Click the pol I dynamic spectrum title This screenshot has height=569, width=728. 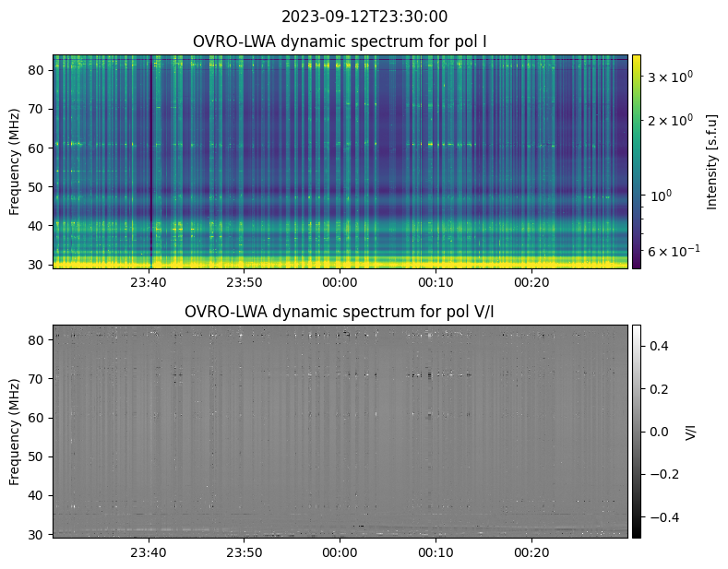(x=340, y=41)
